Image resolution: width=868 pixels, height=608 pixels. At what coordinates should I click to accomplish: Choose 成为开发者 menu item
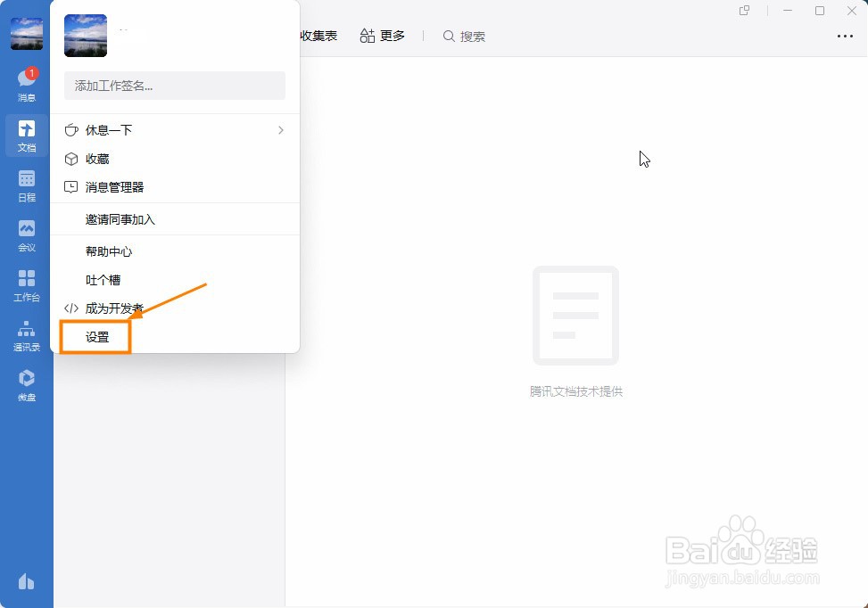175,308
